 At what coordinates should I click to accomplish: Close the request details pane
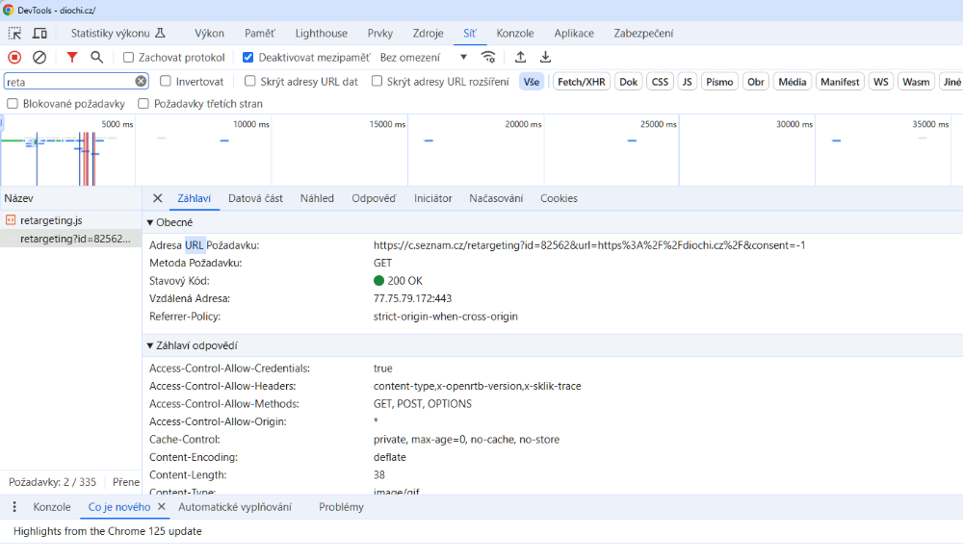[x=157, y=198]
